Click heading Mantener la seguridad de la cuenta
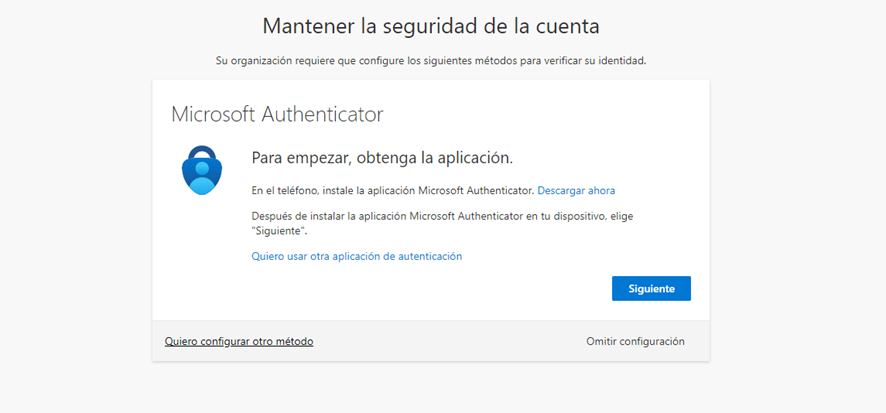 pyautogui.click(x=431, y=26)
